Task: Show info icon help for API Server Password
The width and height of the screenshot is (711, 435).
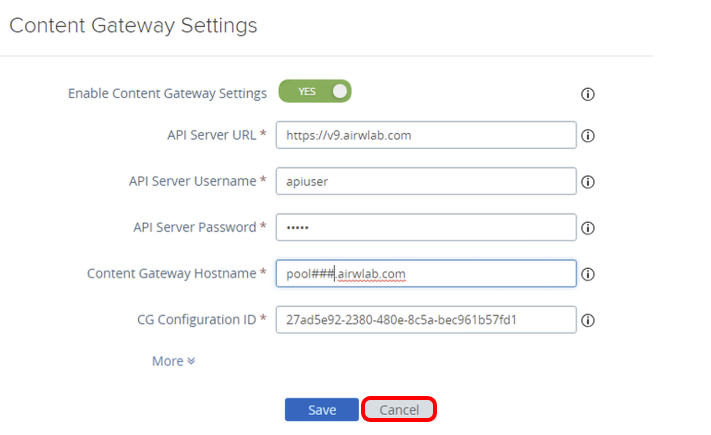Action: (x=588, y=228)
